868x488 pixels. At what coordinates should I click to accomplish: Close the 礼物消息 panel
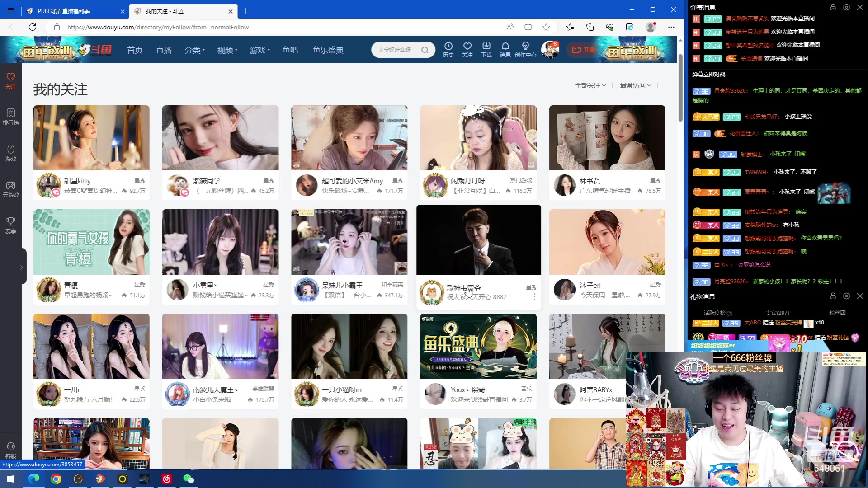(860, 296)
